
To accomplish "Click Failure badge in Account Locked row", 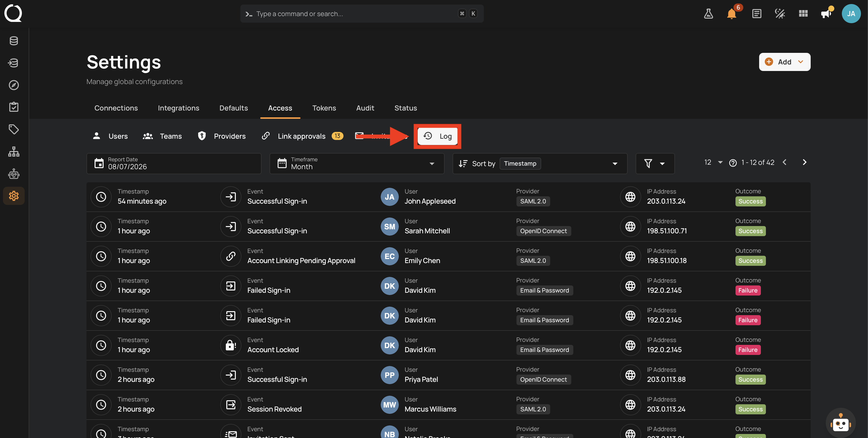I will click(x=748, y=350).
